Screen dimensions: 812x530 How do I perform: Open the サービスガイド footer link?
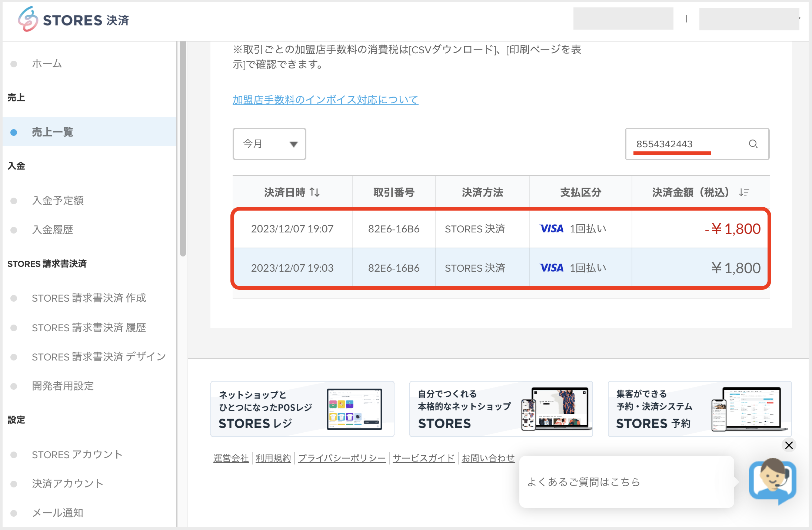pos(424,458)
